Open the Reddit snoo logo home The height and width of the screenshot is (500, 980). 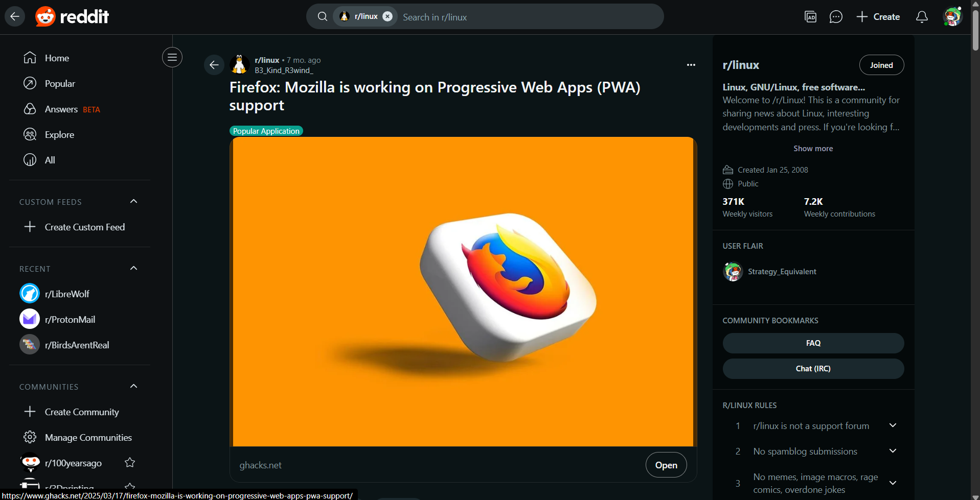(72, 17)
